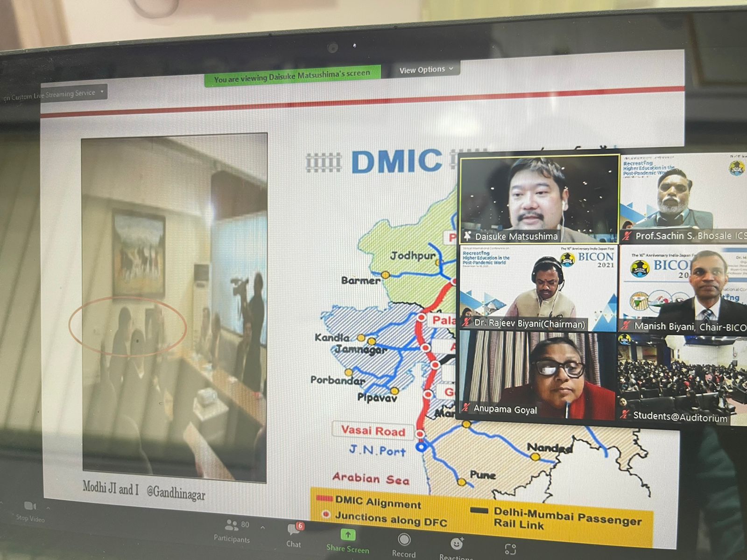Image resolution: width=747 pixels, height=560 pixels.
Task: Click muted mic icon beside Prof. Sachin
Action: (627, 236)
